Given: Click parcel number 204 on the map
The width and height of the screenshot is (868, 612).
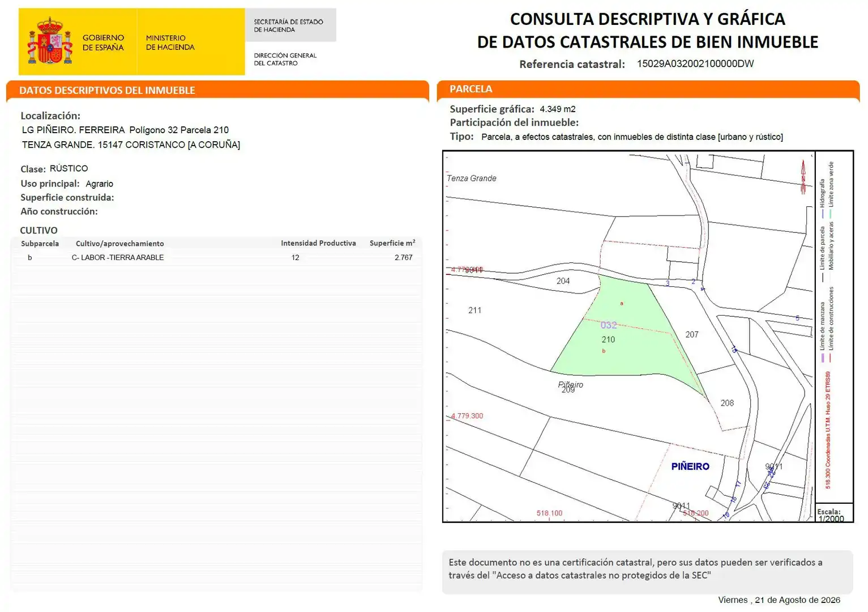Looking at the screenshot, I should 563,281.
